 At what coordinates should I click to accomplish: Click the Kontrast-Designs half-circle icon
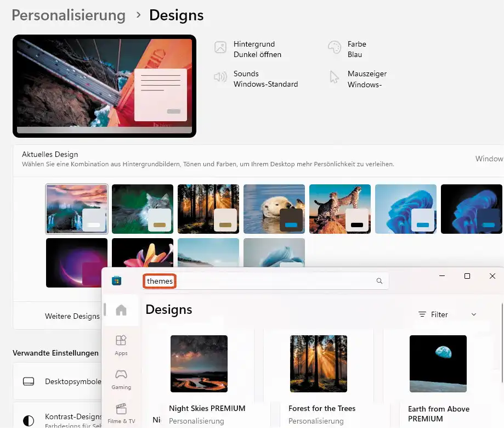click(29, 420)
